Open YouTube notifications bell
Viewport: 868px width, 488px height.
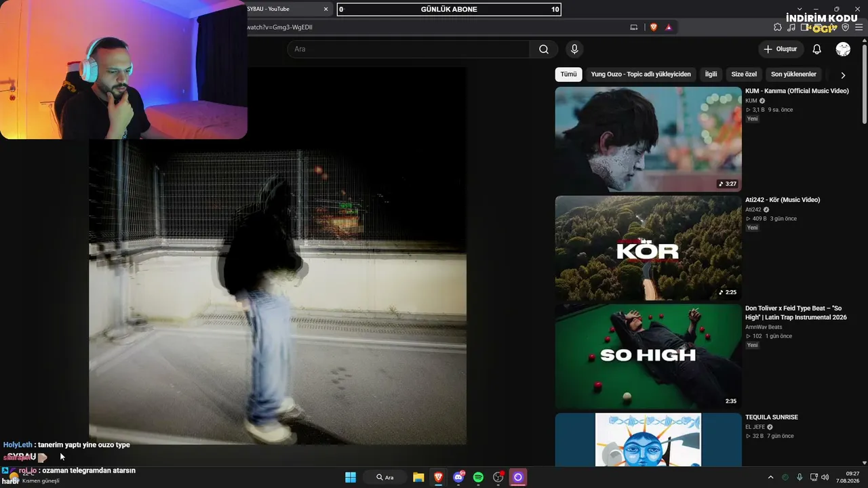tap(817, 49)
